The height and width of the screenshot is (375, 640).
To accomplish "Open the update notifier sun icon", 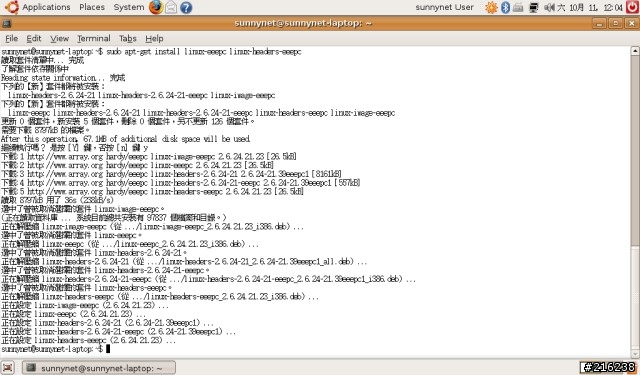I will click(491, 7).
